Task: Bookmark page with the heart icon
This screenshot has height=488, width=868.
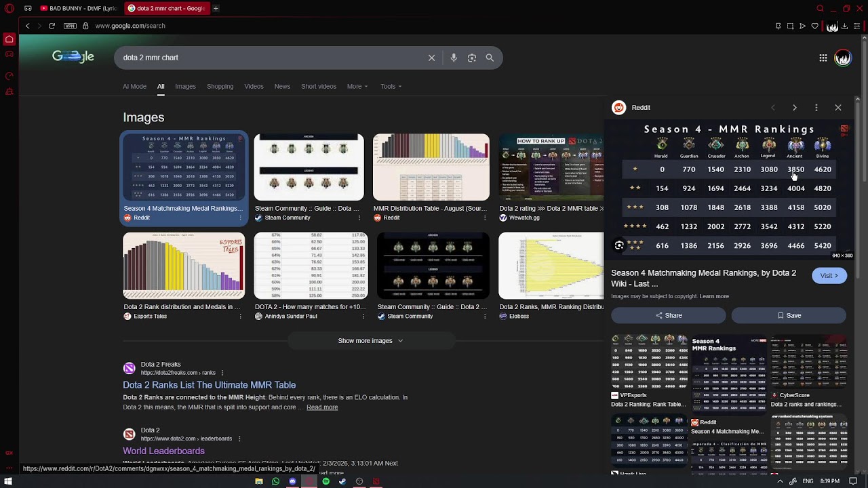Action: [814, 26]
